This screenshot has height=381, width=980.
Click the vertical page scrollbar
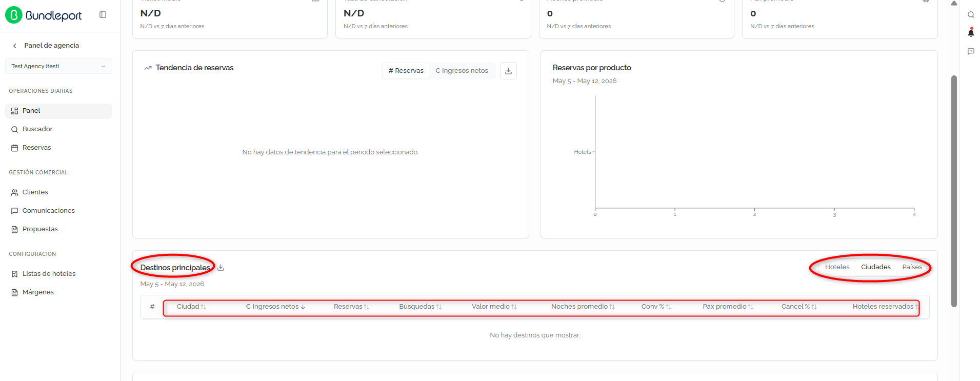pos(954,191)
